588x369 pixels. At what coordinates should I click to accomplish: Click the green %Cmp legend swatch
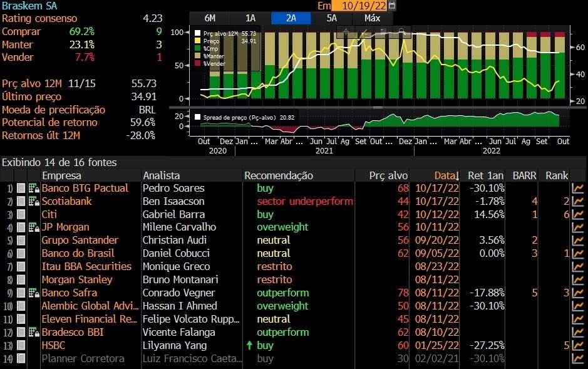198,48
